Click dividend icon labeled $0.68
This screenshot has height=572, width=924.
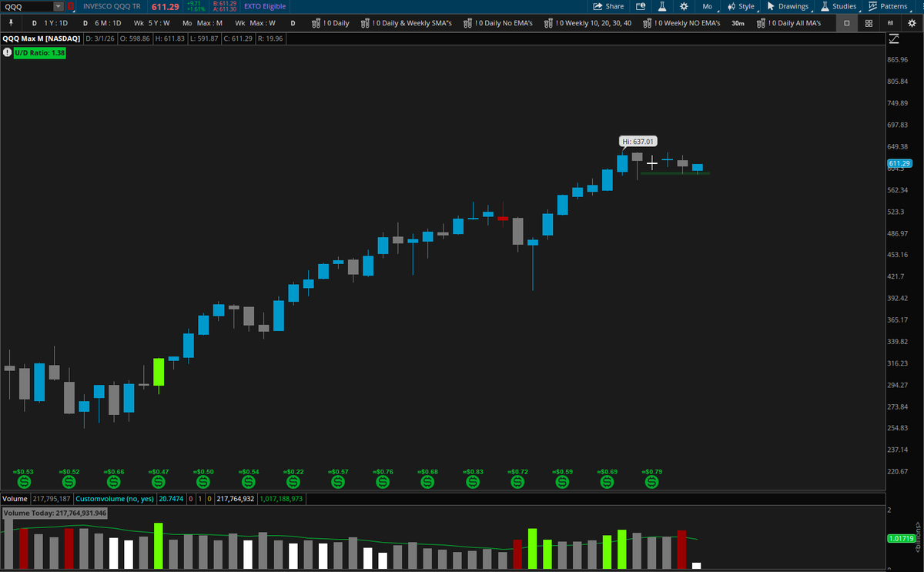(x=427, y=481)
